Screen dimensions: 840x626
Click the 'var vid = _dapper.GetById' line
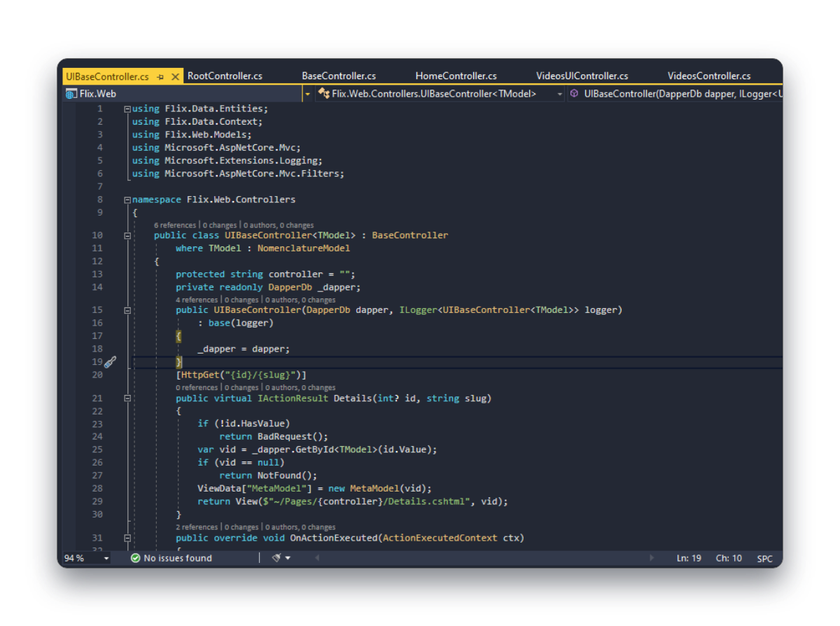pyautogui.click(x=317, y=450)
